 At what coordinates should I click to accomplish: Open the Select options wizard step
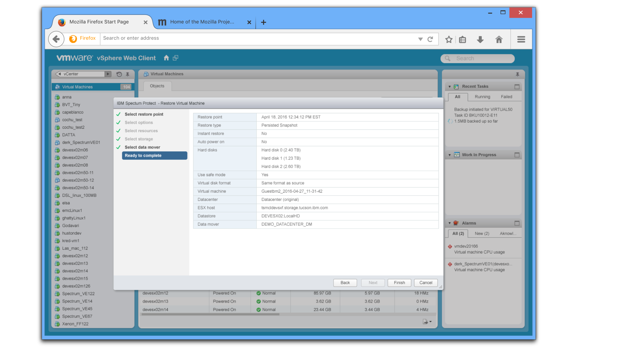click(x=139, y=122)
